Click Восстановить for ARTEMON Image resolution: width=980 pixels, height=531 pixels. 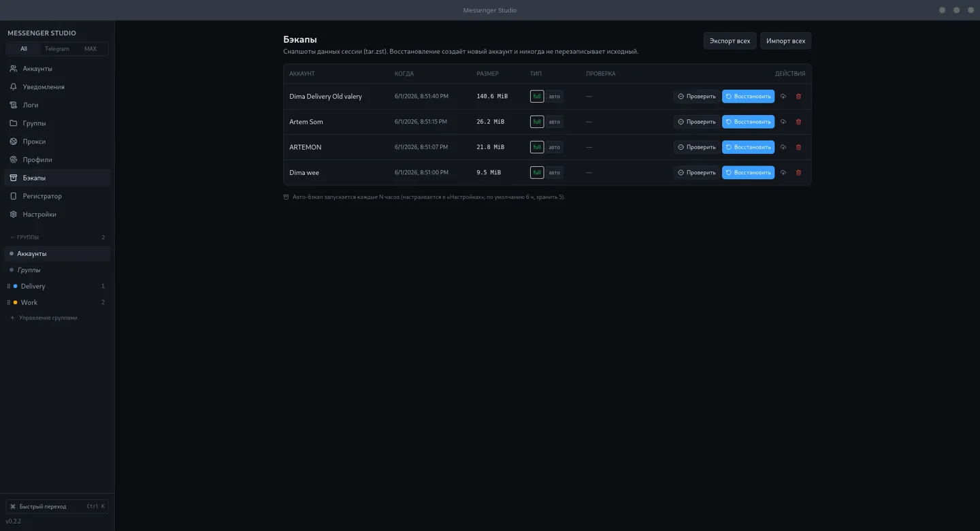point(748,147)
